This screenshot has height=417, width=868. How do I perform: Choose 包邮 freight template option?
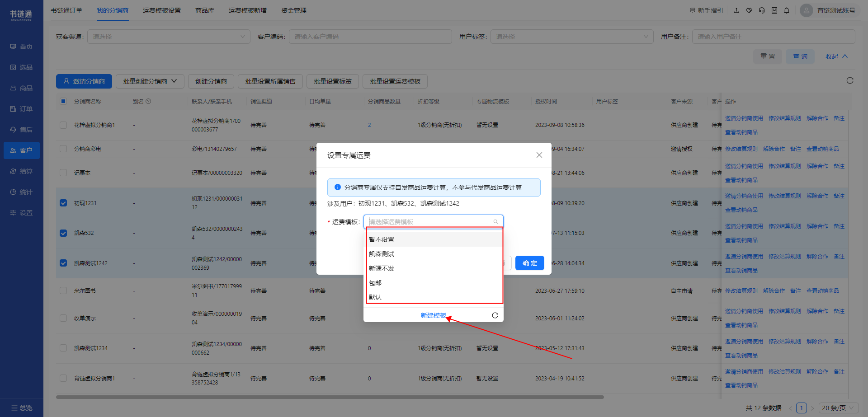click(x=434, y=283)
